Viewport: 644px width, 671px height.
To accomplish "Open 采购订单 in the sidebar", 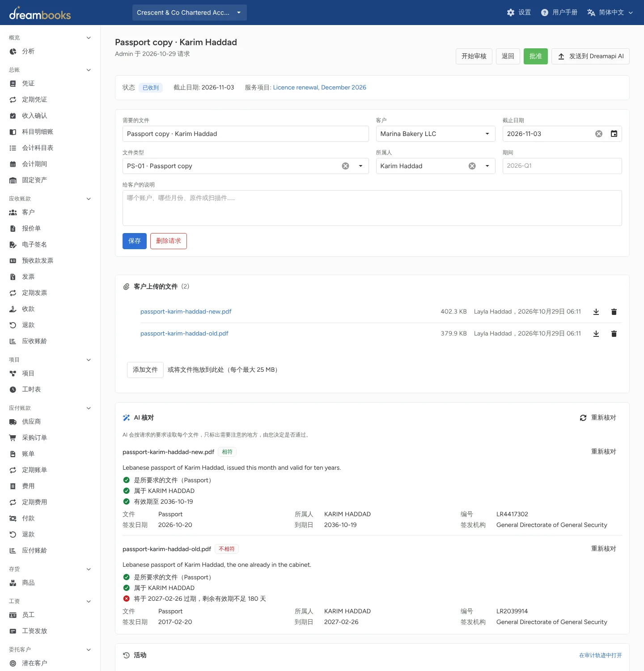I will pos(50,438).
